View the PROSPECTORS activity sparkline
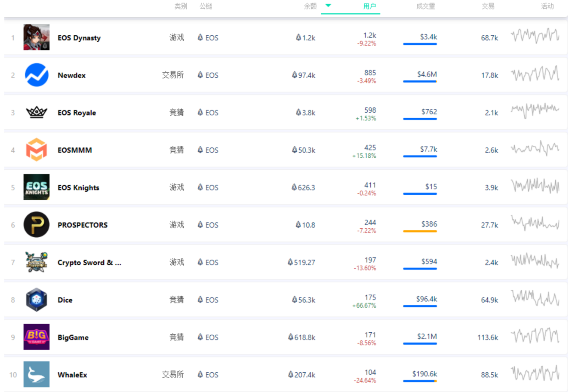This screenshot has width=569, height=392. (x=535, y=223)
